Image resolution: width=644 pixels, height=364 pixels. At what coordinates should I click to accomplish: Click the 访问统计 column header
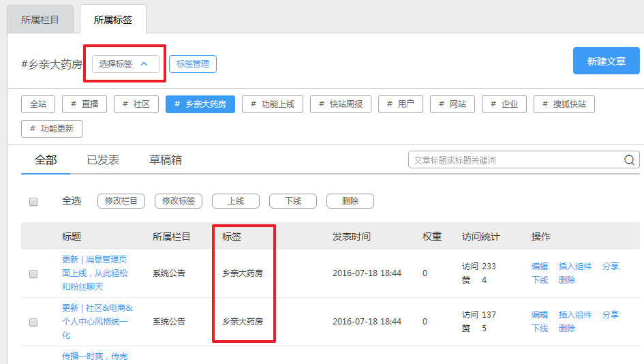481,237
